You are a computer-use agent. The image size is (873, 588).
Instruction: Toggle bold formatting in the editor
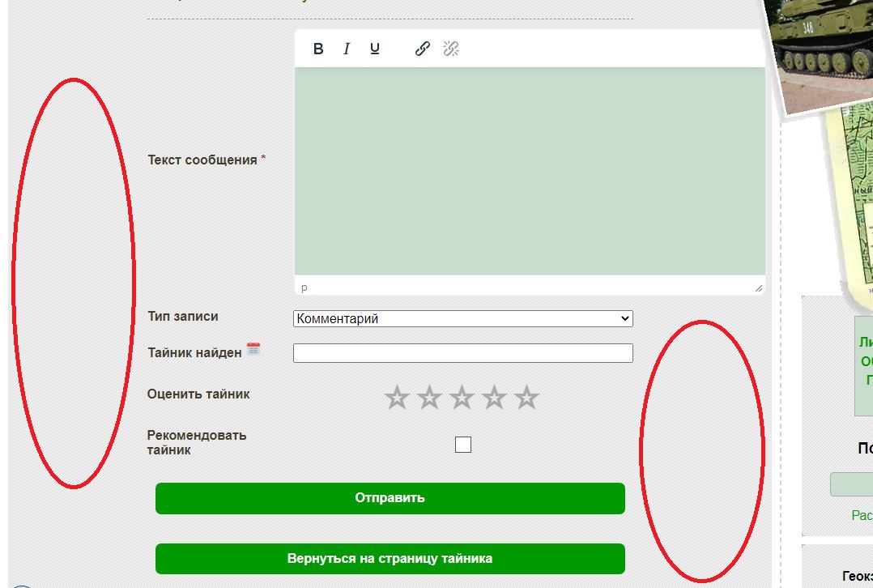tap(318, 49)
